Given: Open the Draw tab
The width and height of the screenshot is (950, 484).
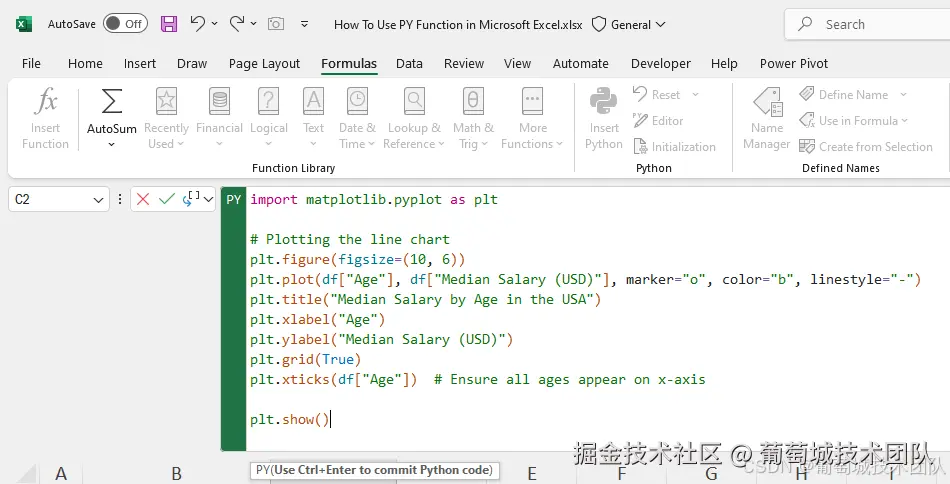Looking at the screenshot, I should coord(192,64).
